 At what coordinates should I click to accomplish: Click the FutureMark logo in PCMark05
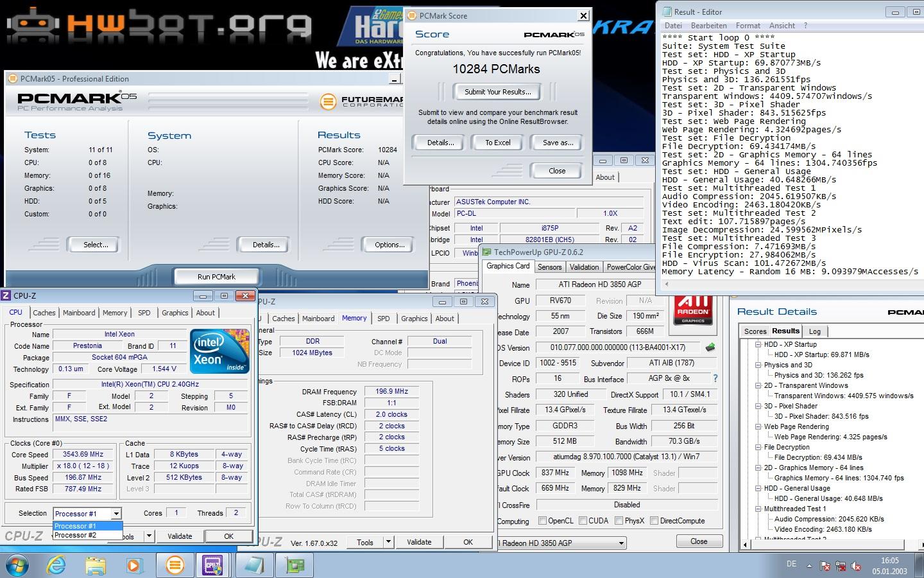pos(328,101)
